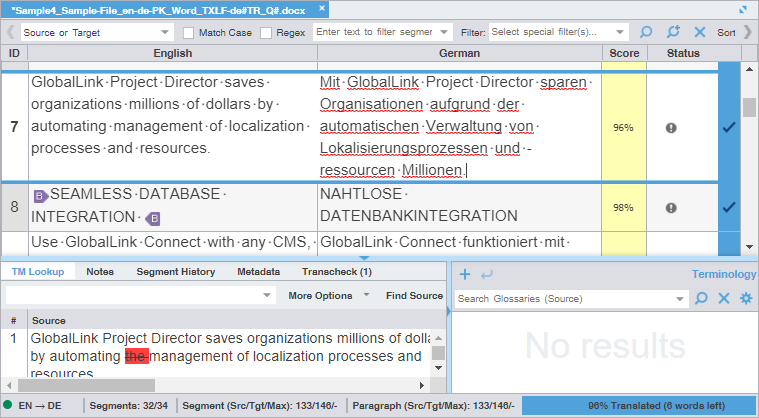Click the Sort button

click(x=726, y=32)
